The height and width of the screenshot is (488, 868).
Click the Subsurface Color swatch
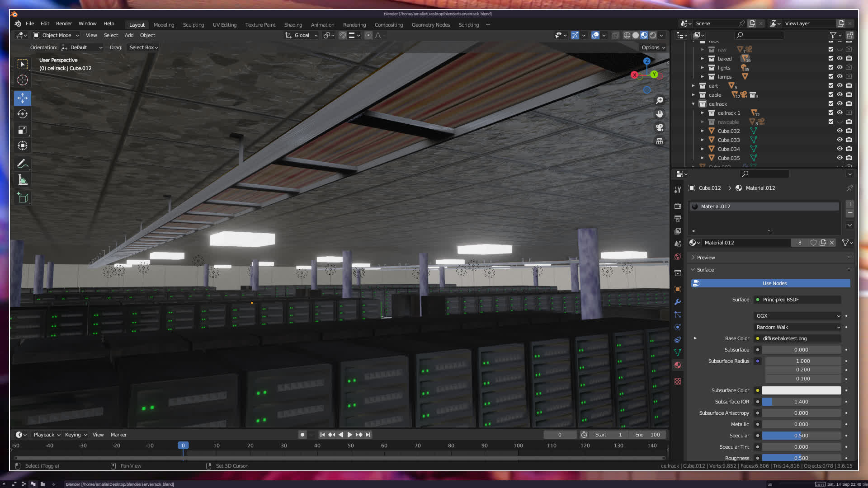pos(801,390)
